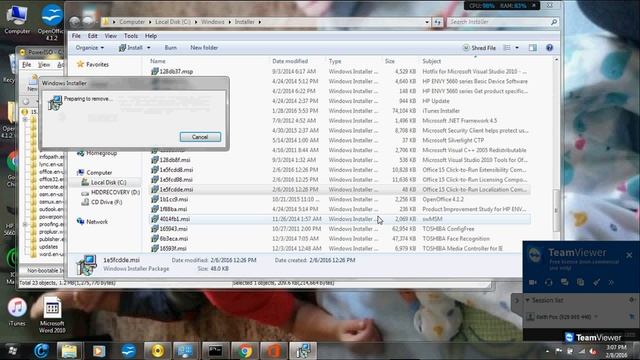Open the Tools menu in Explorer
The width and height of the screenshot is (640, 360).
pos(131,36)
